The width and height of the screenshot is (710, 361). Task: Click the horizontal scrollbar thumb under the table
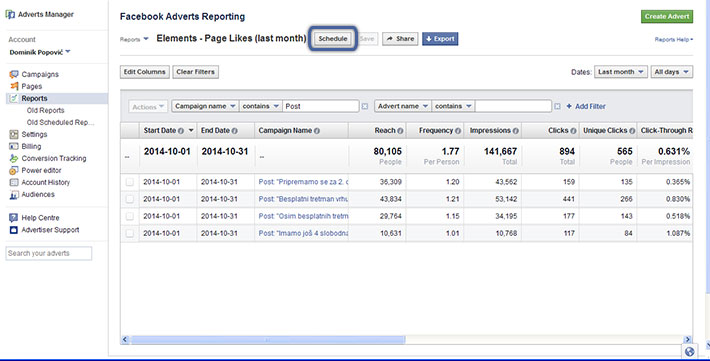[268, 340]
